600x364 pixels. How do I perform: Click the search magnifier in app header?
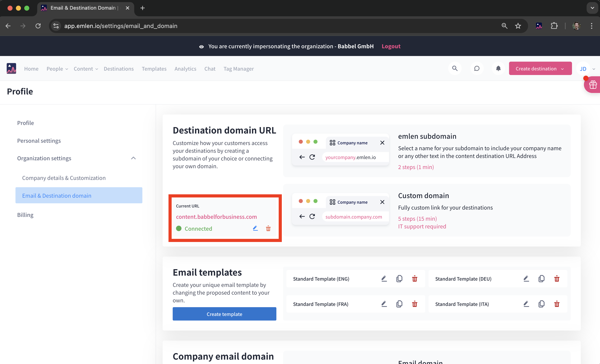pyautogui.click(x=455, y=69)
